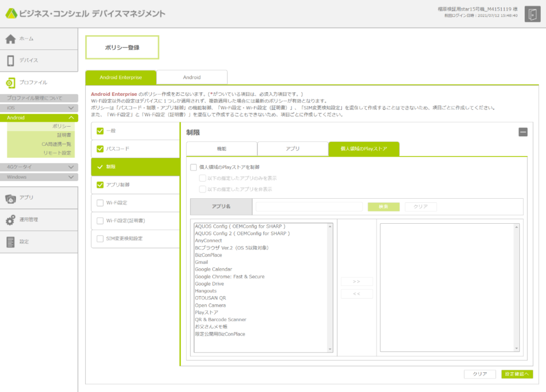Image resolution: width=546 pixels, height=392 pixels.
Task: Check the SIM変更検知設定 checkbox
Action: coord(100,239)
